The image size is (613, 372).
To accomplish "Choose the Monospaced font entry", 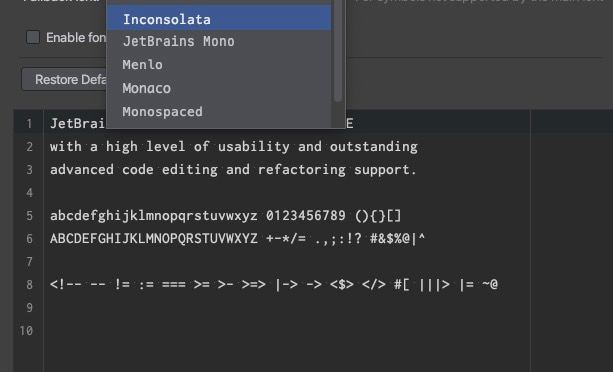I will tap(219, 111).
